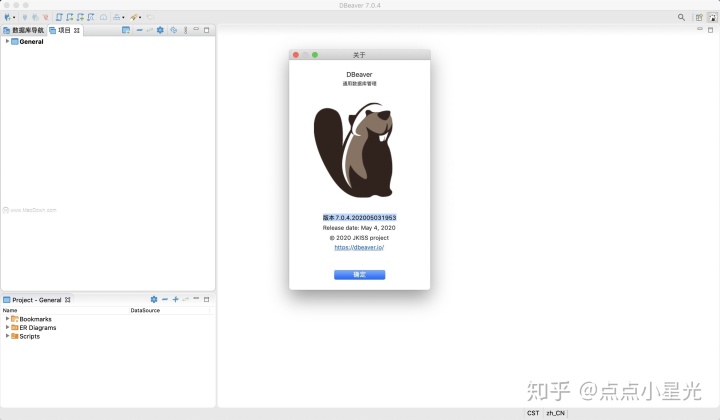Click the Recent SQL script toolbar icon
This screenshot has height=420, width=720.
[x=91, y=17]
